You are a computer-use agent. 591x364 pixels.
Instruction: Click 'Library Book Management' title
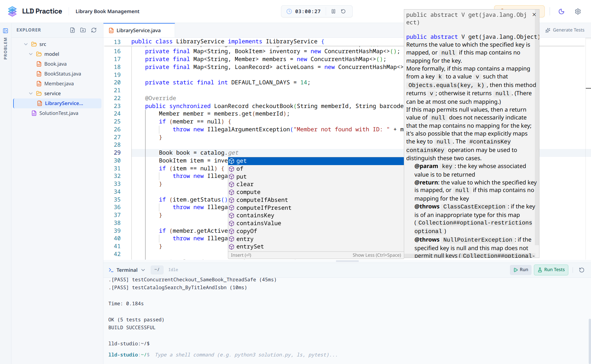pyautogui.click(x=107, y=11)
